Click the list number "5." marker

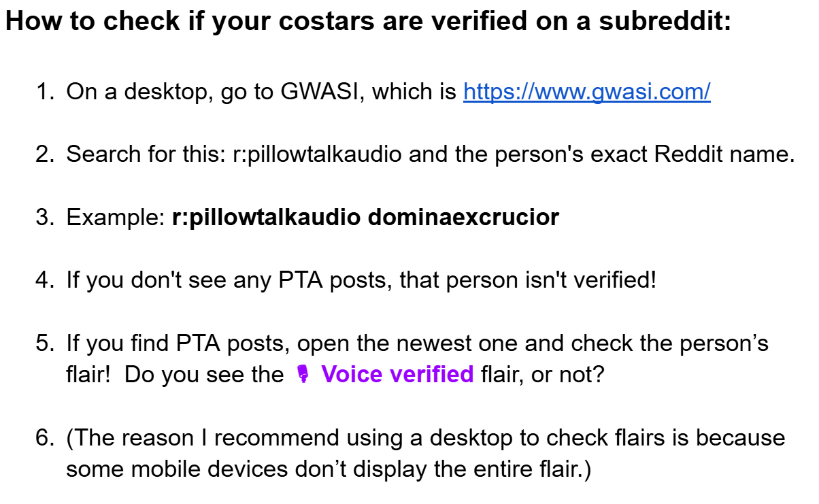[45, 343]
